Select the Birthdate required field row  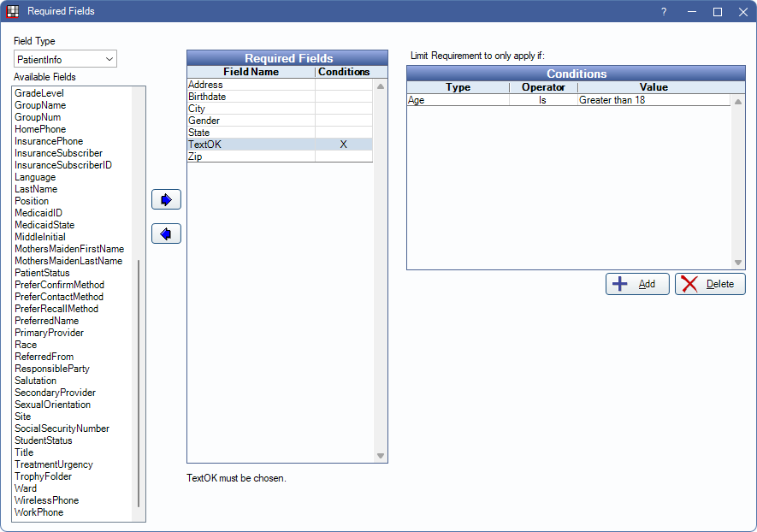[251, 97]
